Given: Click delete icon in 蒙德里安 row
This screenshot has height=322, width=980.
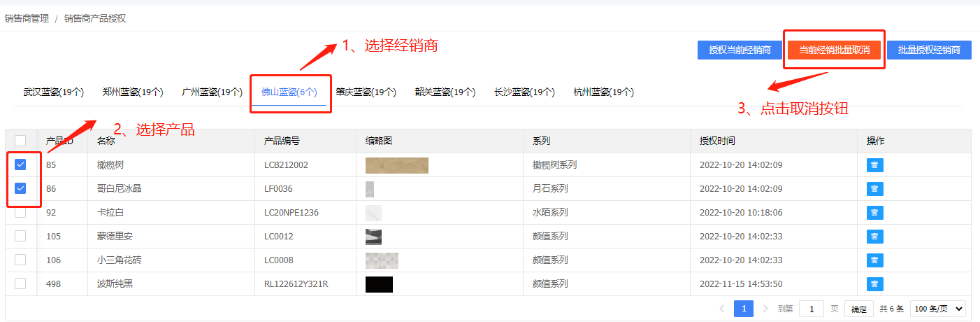Looking at the screenshot, I should click(874, 237).
